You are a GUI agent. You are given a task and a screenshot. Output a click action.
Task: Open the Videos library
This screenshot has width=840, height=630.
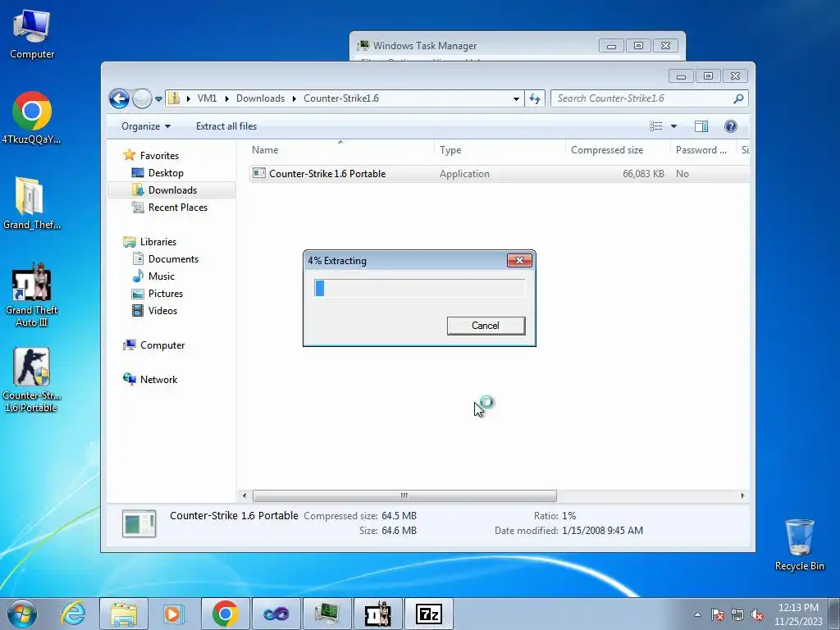pos(162,311)
